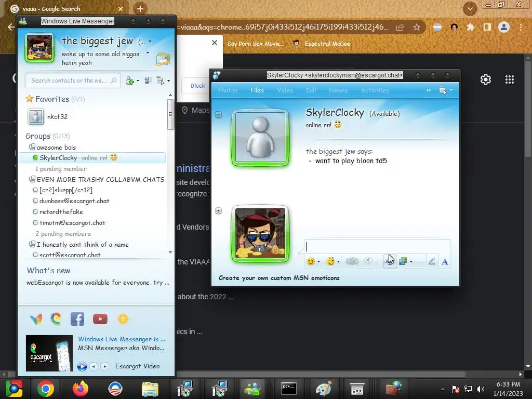Open personal message dropdown arrow in Messenger

coord(148,53)
